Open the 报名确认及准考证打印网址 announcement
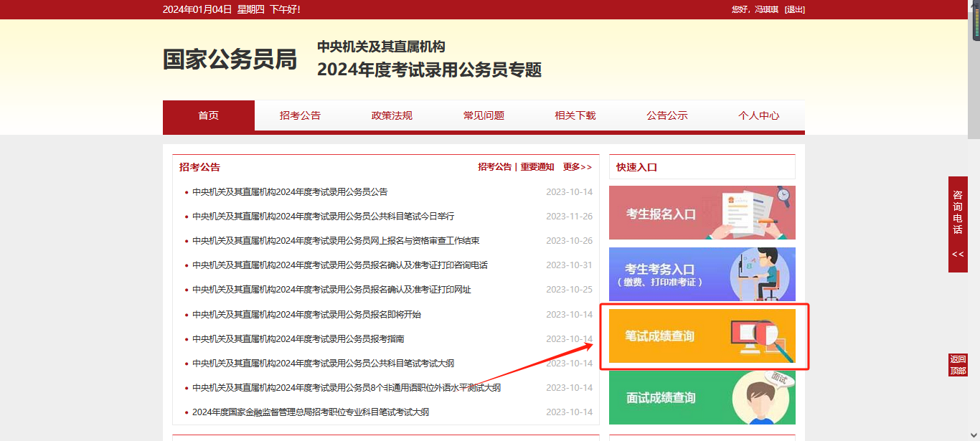This screenshot has height=441, width=980. point(331,290)
